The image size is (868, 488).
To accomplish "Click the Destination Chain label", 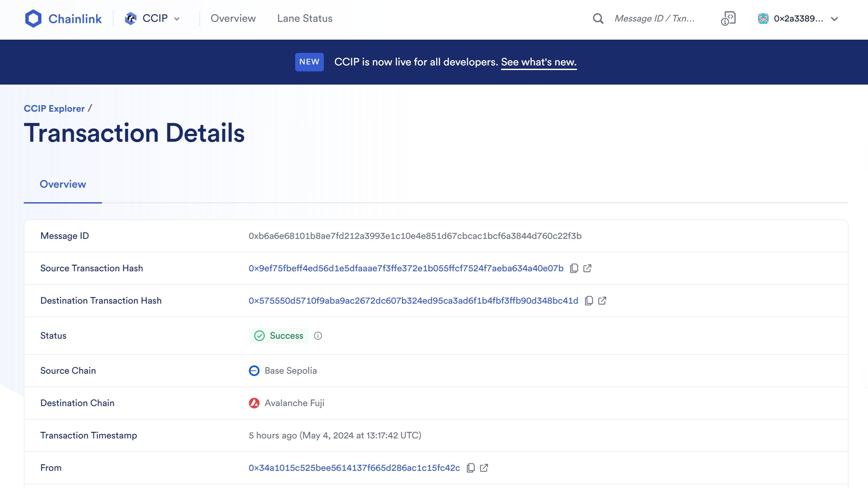I will pyautogui.click(x=77, y=403).
